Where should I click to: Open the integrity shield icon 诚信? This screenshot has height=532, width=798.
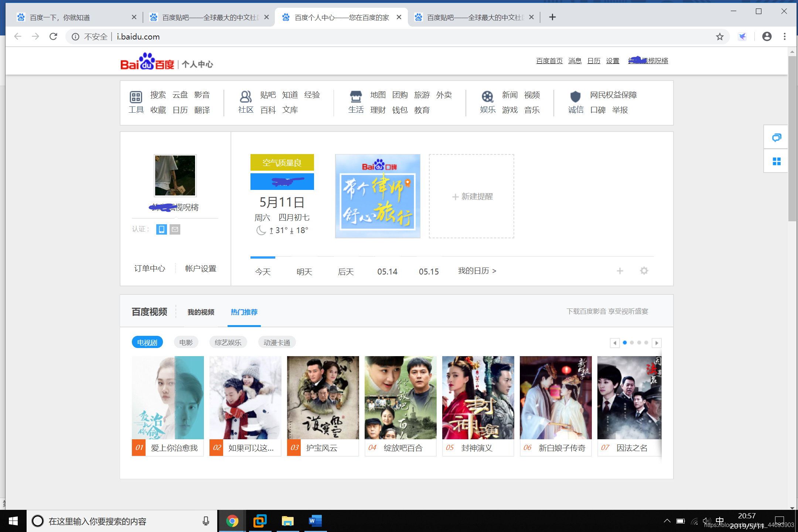[575, 97]
